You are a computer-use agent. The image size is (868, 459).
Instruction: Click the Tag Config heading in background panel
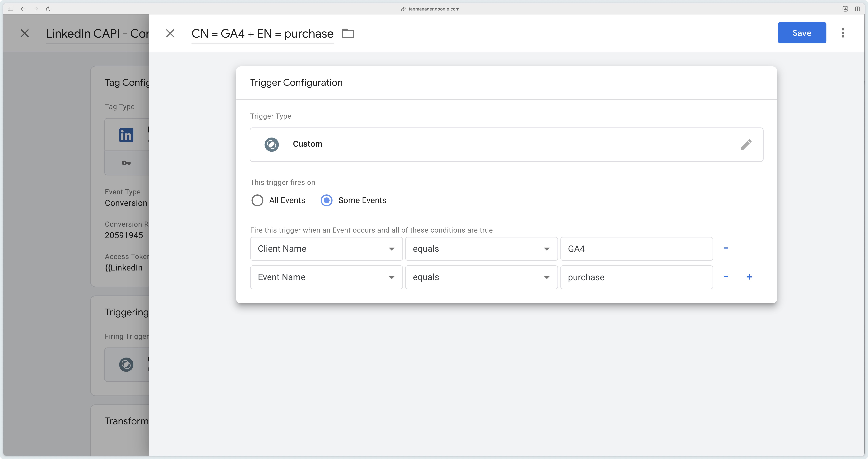(127, 82)
